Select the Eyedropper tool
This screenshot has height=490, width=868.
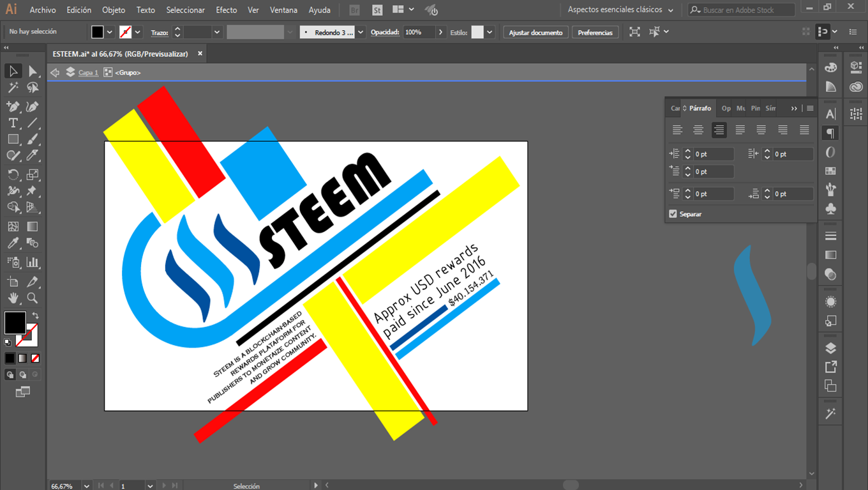coord(13,243)
